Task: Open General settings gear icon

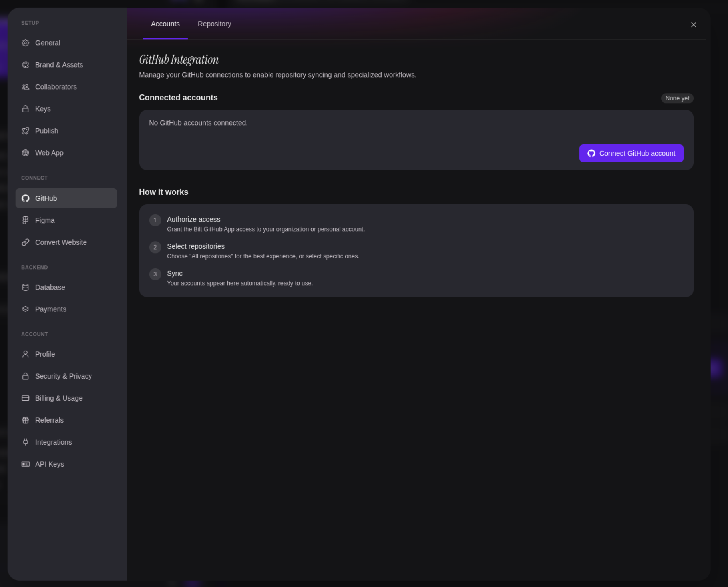Action: pyautogui.click(x=26, y=43)
